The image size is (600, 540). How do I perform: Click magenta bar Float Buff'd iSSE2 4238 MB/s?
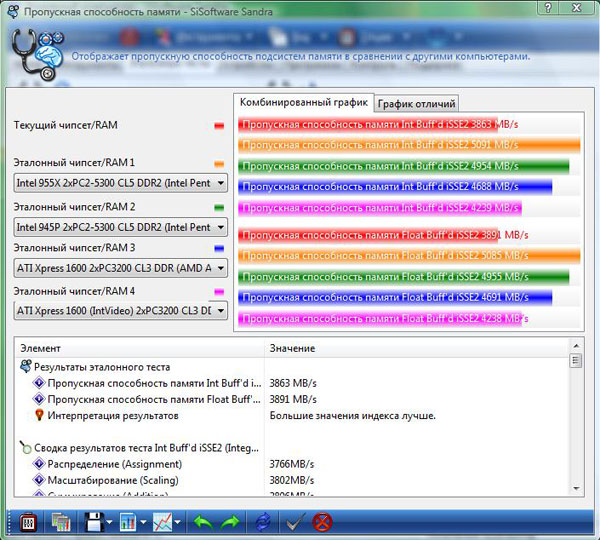pyautogui.click(x=380, y=318)
